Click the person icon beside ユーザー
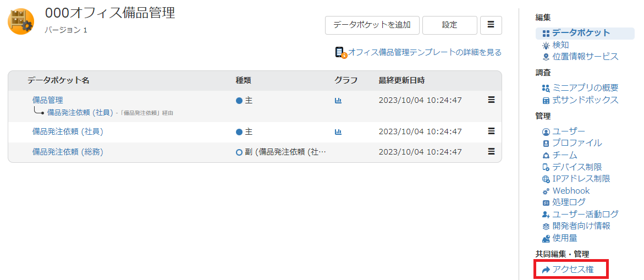The image size is (644, 280). (x=546, y=132)
